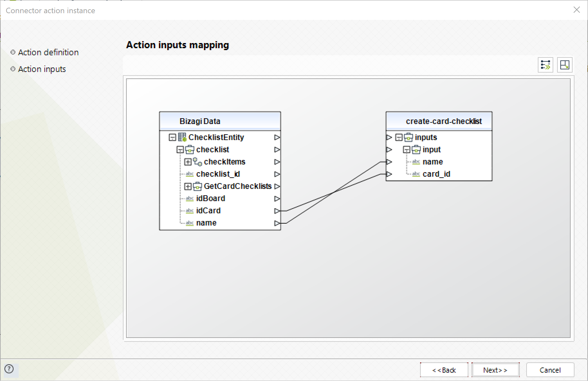Click the target name input connector arrow
Screen dimensions: 588x381
tap(389, 162)
